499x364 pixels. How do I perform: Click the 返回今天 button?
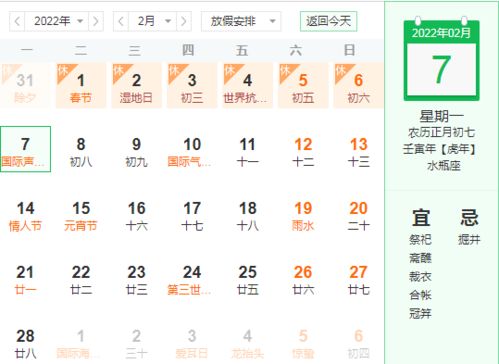pos(328,22)
